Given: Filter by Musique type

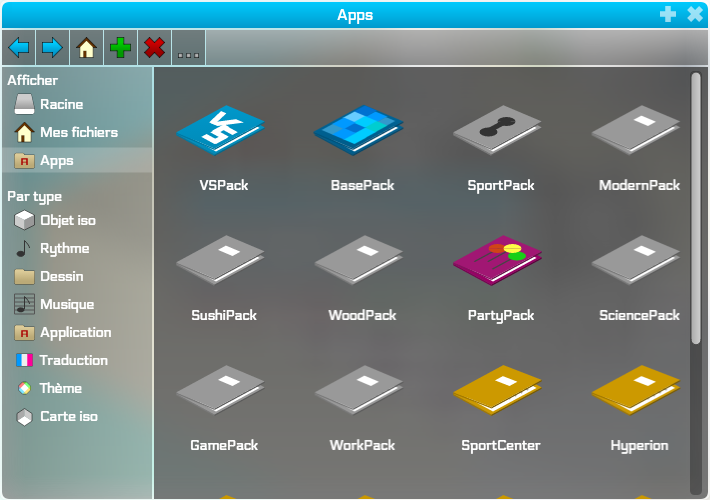Looking at the screenshot, I should [77, 304].
